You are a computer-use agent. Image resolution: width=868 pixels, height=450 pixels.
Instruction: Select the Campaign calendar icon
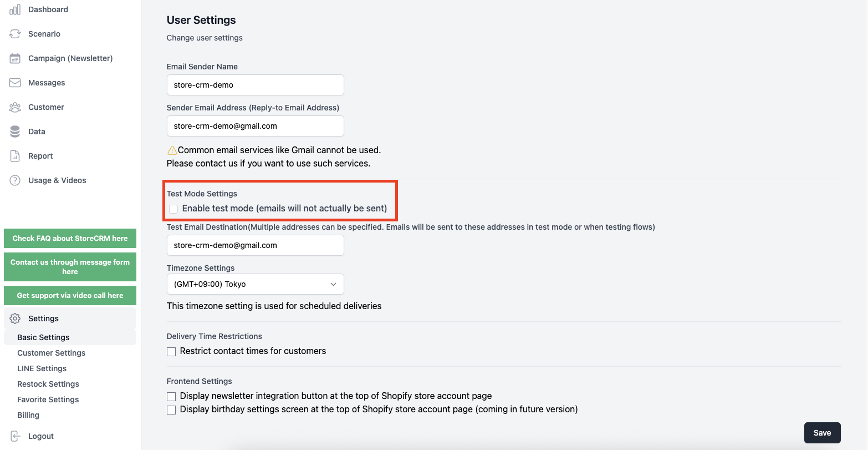point(15,58)
